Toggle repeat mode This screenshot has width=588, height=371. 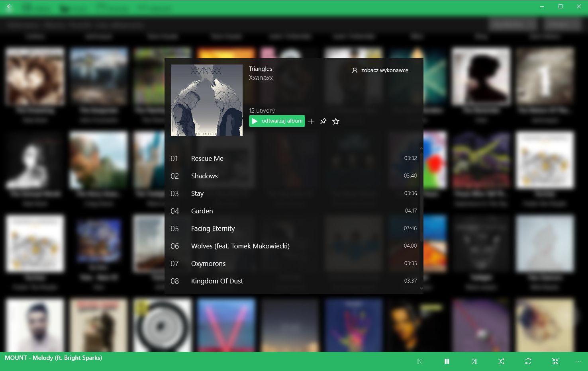(x=528, y=361)
